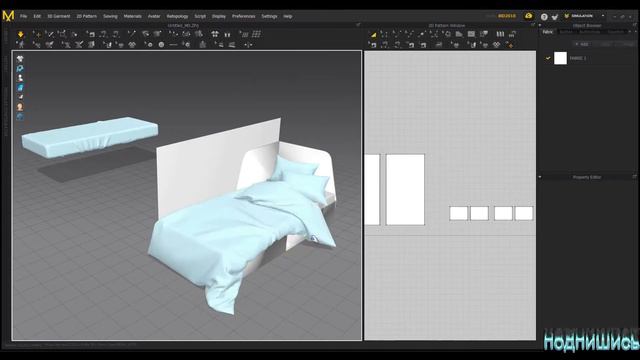Screen dimensions: 640x360
Task: Toggle the face-shaped avatar render icon in viewport
Action: 20,107
